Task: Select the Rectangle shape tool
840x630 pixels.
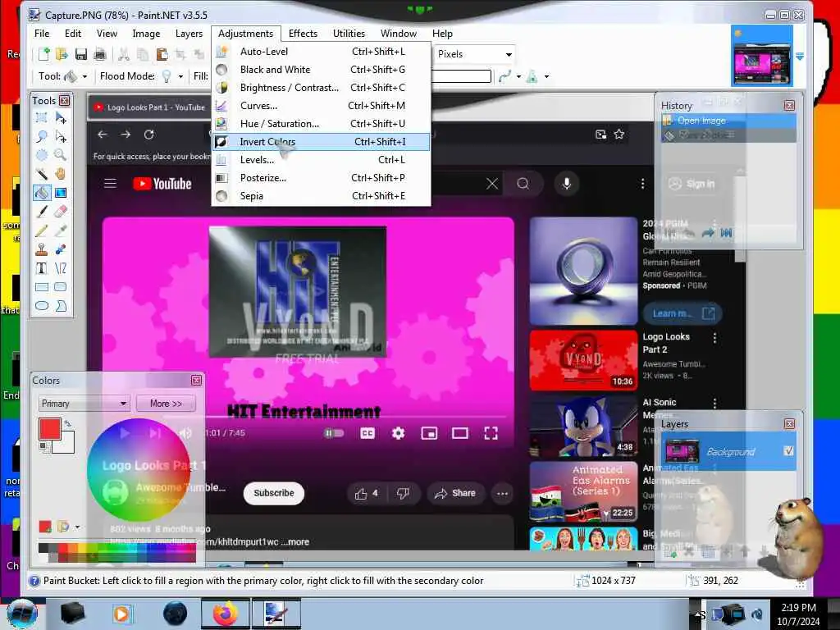Action: pyautogui.click(x=41, y=286)
